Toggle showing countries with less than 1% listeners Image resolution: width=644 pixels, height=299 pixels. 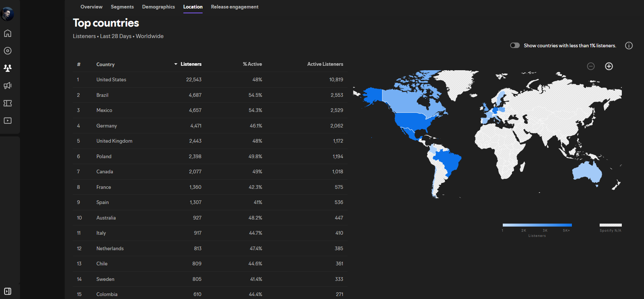point(515,45)
